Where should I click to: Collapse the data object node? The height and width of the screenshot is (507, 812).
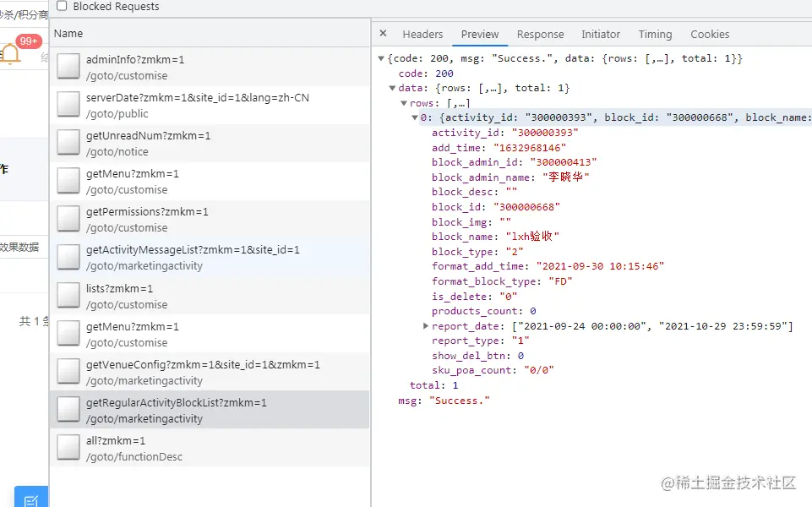[392, 88]
